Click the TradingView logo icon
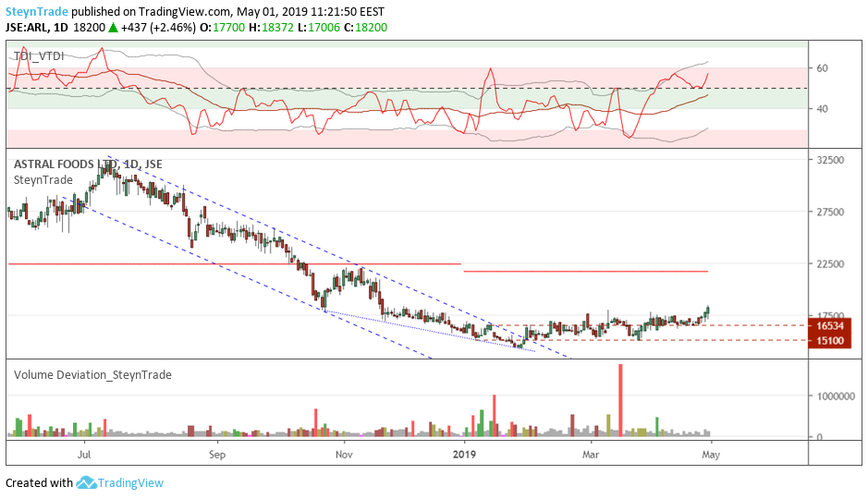 [x=86, y=482]
